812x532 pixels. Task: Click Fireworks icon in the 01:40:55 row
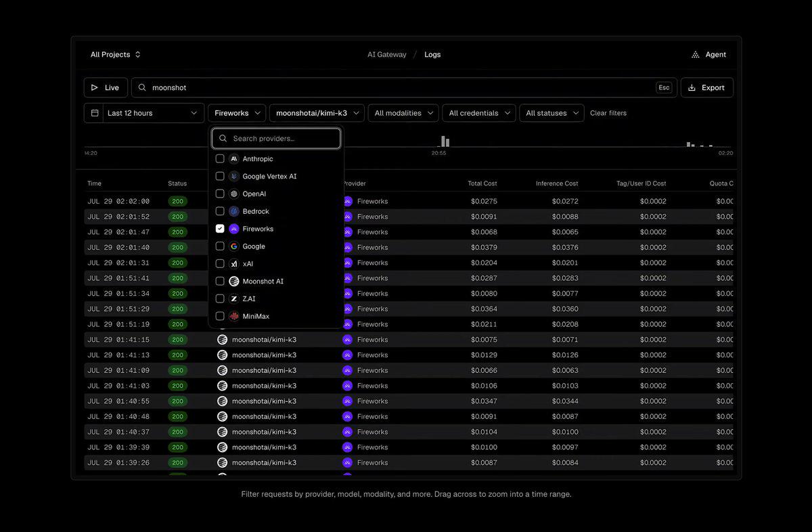point(348,401)
